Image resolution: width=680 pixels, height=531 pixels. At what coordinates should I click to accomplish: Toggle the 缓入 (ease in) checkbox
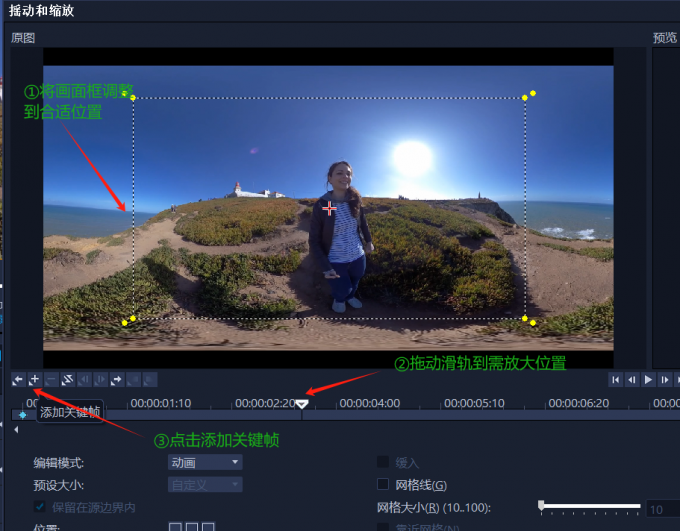(382, 462)
